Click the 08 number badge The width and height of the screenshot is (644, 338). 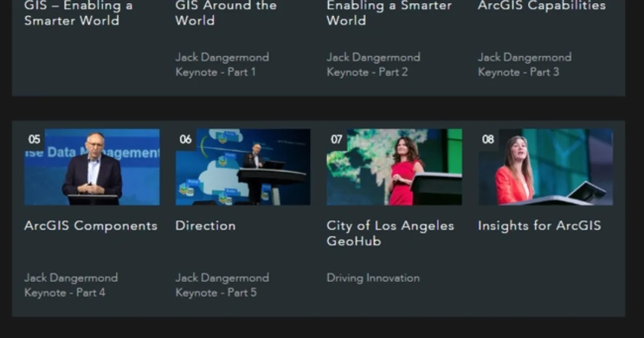488,139
